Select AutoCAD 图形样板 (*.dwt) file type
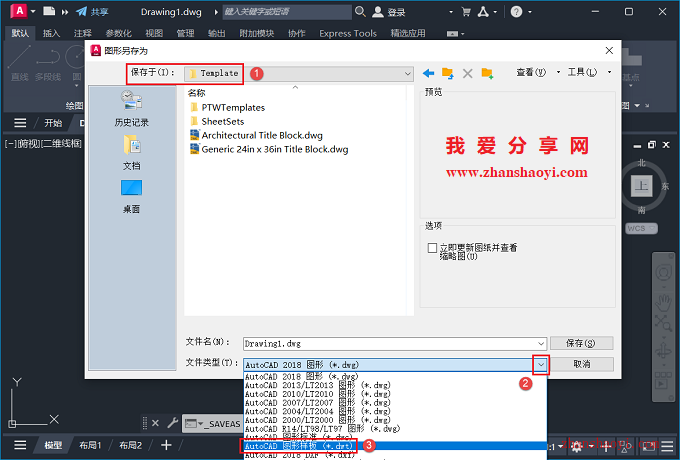 click(395, 446)
